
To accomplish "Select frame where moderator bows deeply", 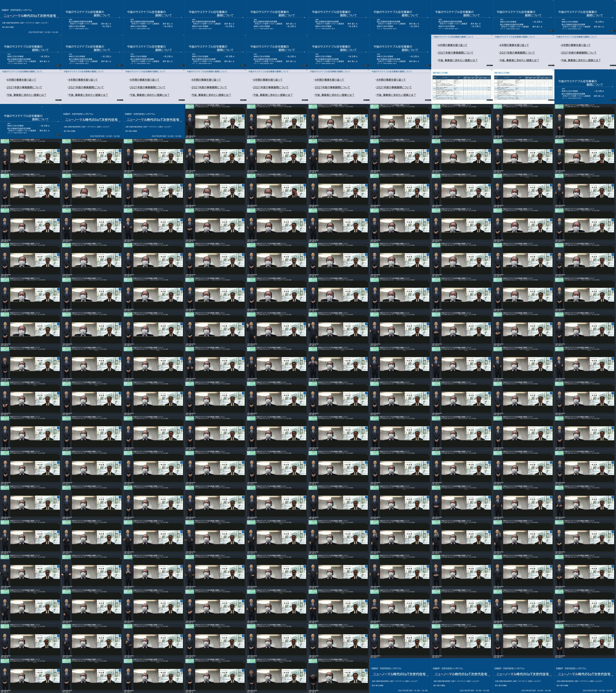I will point(338,676).
